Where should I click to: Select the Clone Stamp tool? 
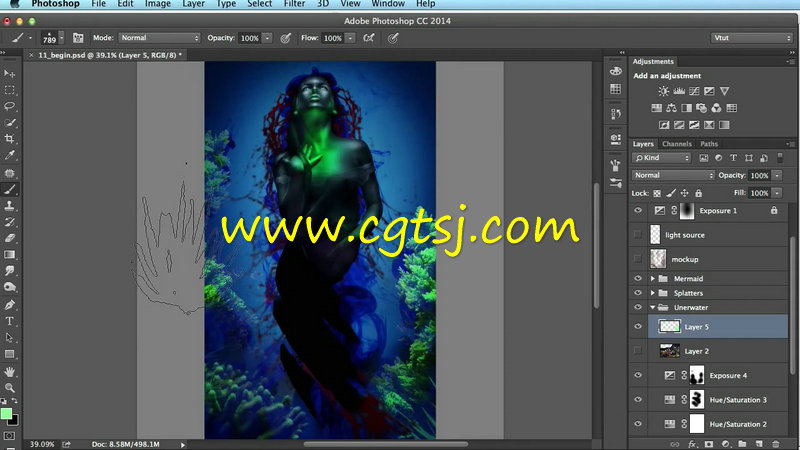click(9, 206)
